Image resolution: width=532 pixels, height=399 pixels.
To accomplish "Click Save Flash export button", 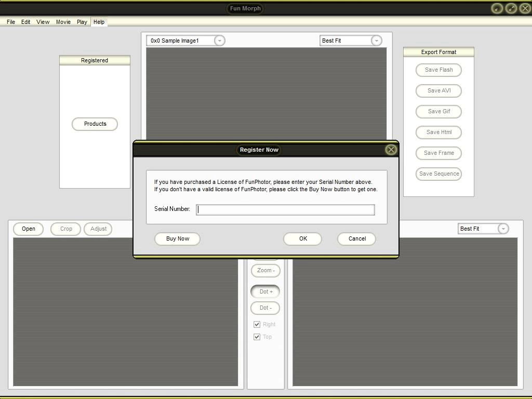I will click(x=438, y=70).
